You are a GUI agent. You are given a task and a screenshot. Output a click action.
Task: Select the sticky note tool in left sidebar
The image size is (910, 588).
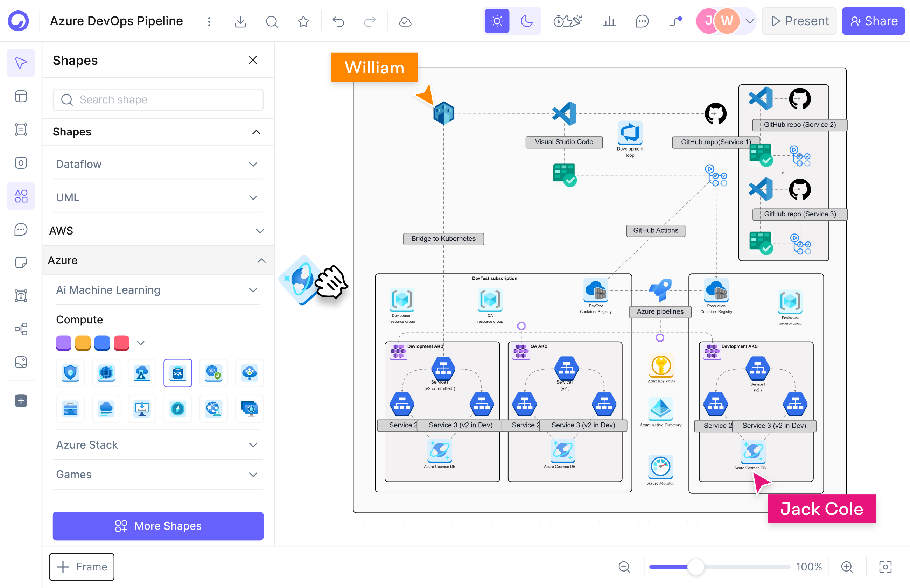point(21,262)
